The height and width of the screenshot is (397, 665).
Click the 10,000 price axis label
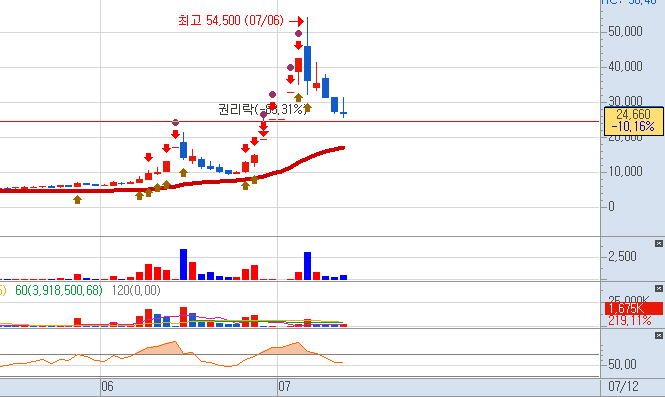pos(625,171)
